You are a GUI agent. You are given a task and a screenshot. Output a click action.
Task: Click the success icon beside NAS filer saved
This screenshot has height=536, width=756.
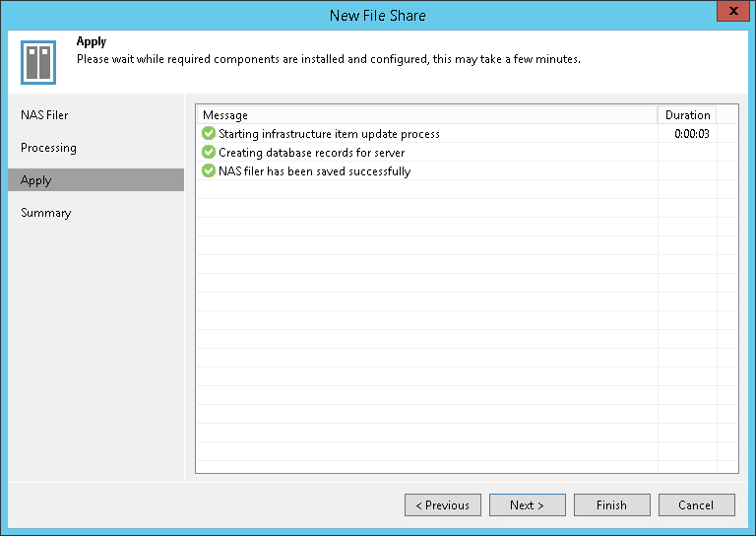click(x=208, y=171)
